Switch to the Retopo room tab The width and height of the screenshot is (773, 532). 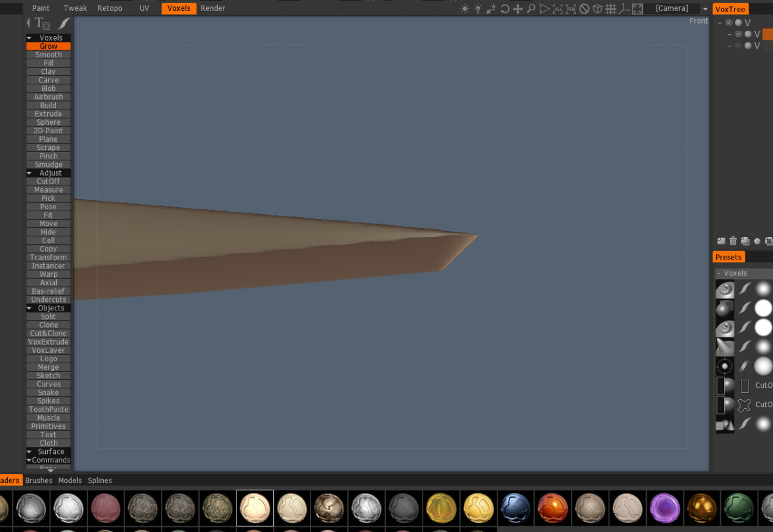pos(110,8)
